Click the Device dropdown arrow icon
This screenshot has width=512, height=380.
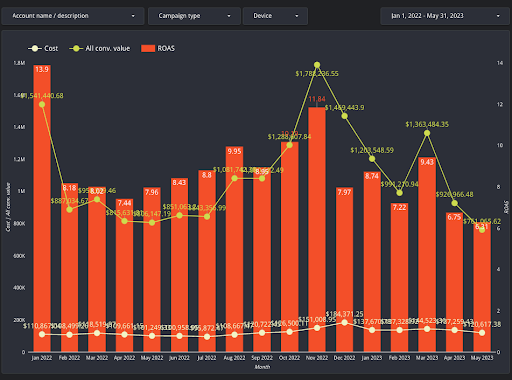297,16
